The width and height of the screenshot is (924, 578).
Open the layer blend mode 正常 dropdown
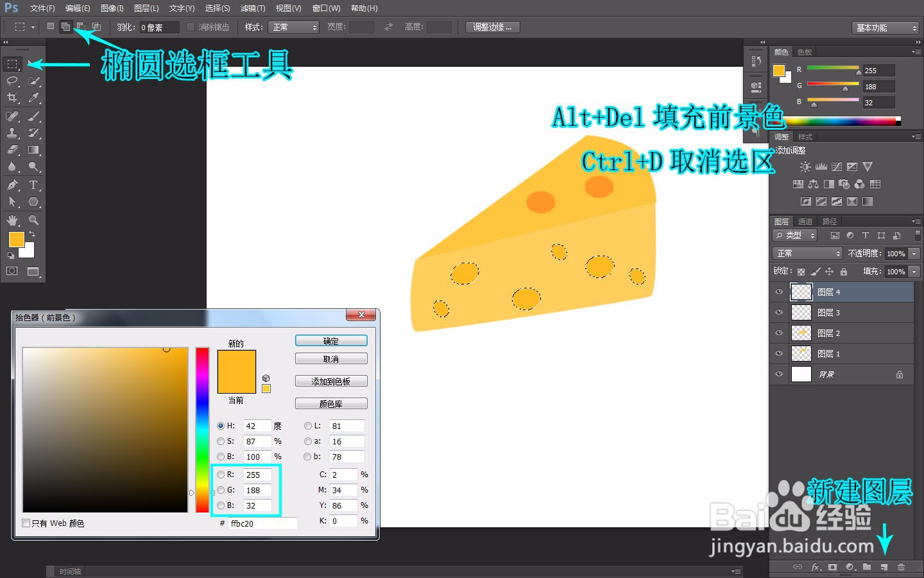[807, 253]
